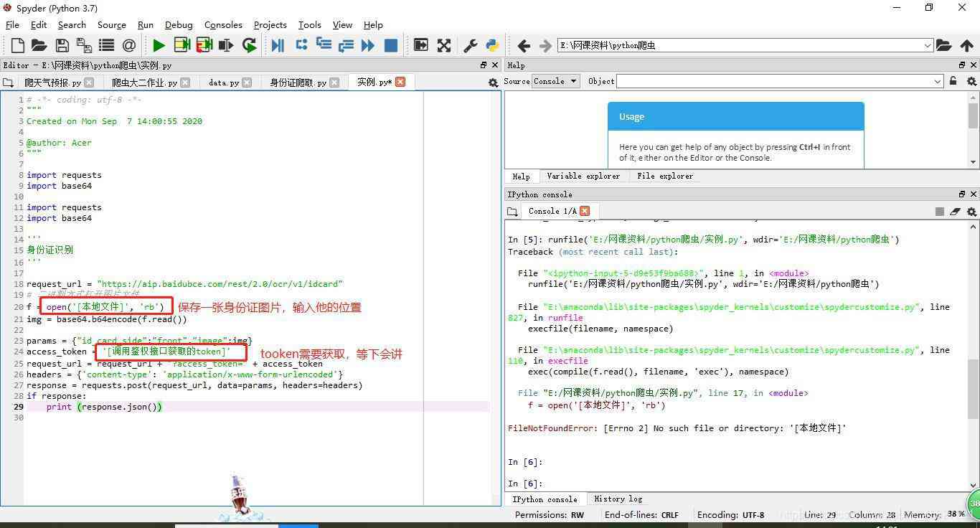This screenshot has height=528, width=980.
Task: Toggle the Help pane lock icon
Action: [x=953, y=81]
